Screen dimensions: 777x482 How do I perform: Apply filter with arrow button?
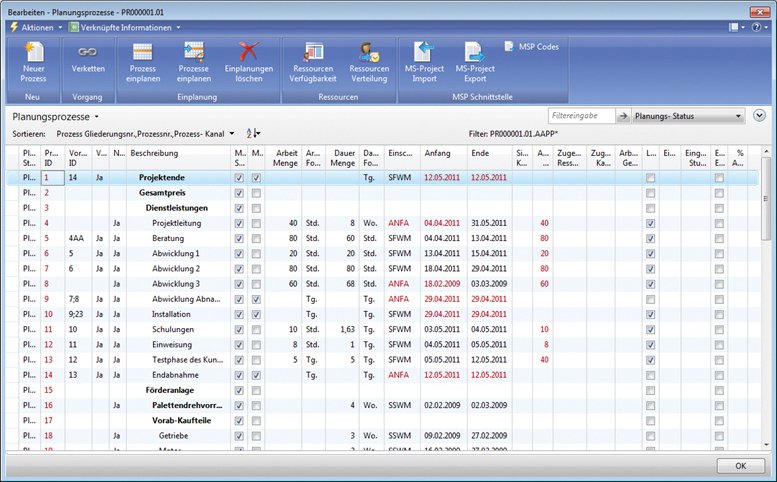622,116
